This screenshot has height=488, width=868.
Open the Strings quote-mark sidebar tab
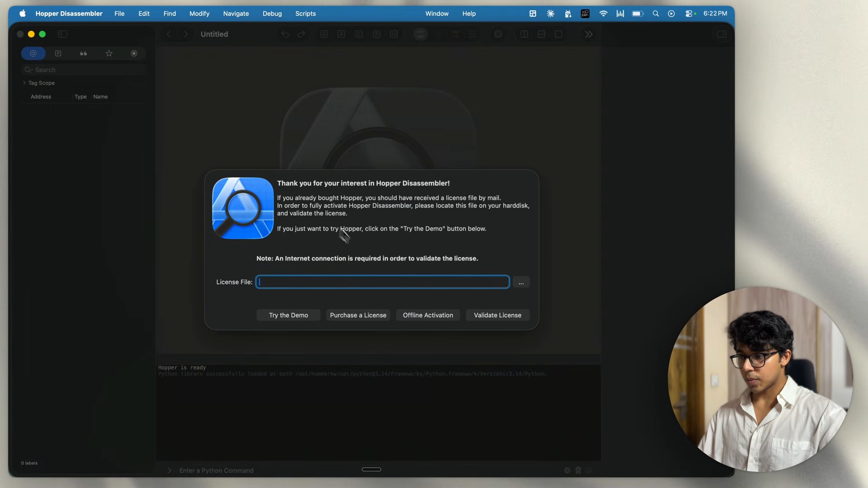click(84, 53)
